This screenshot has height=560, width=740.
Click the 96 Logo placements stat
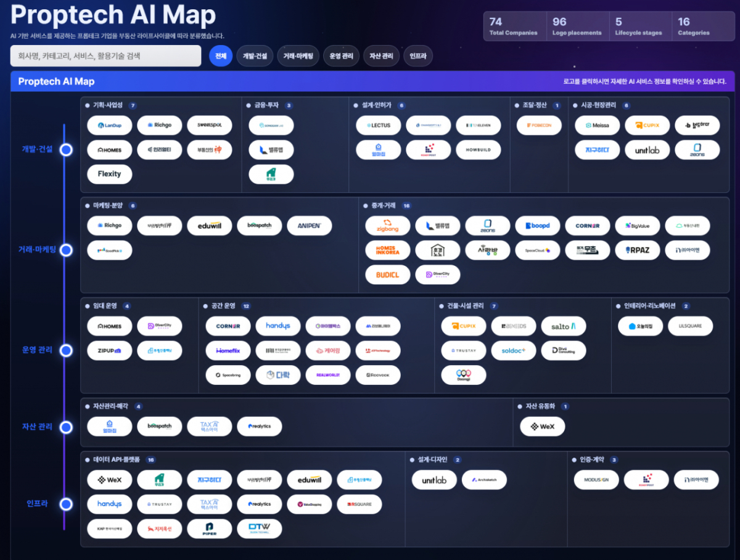(x=578, y=27)
